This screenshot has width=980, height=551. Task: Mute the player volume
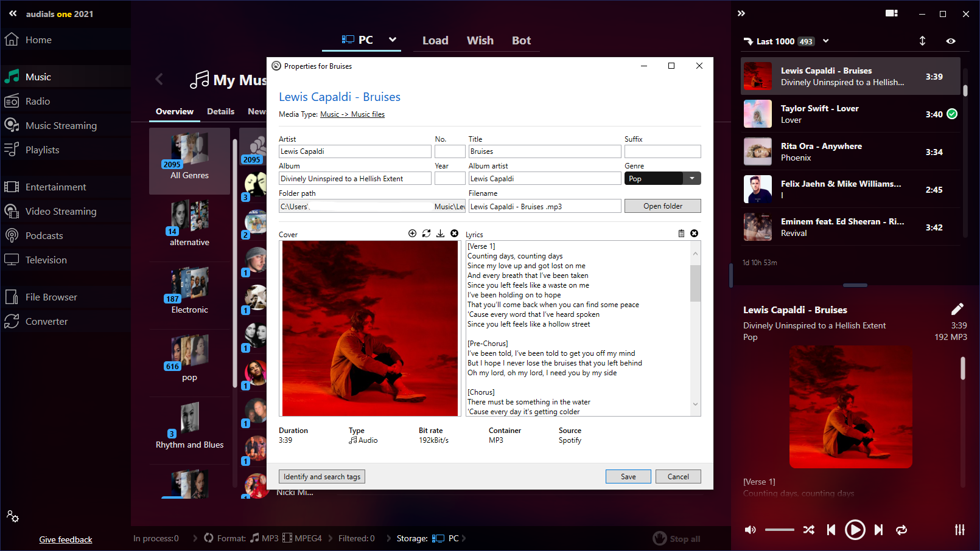[751, 530]
